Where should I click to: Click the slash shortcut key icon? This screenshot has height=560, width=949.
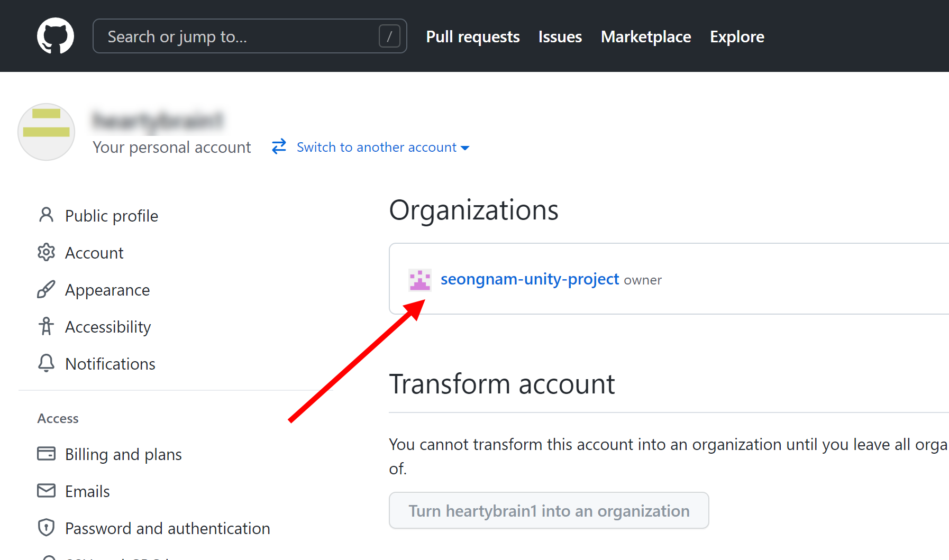click(x=389, y=36)
